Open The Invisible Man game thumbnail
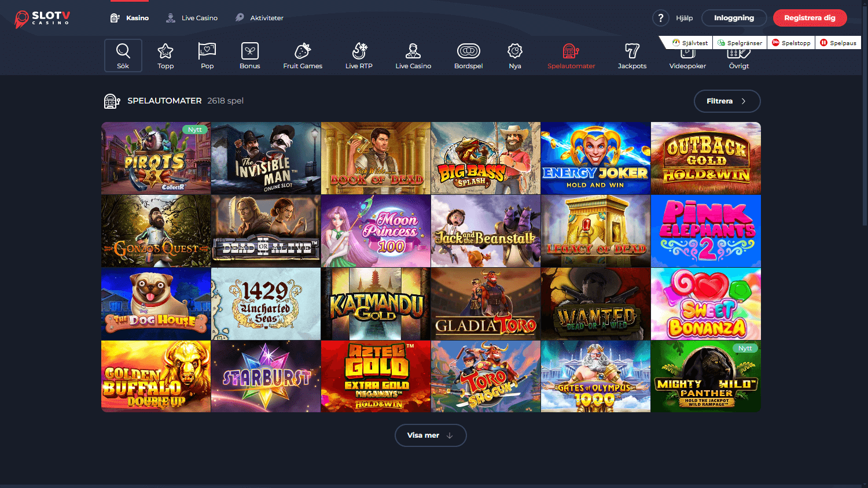868x488 pixels. (266, 158)
